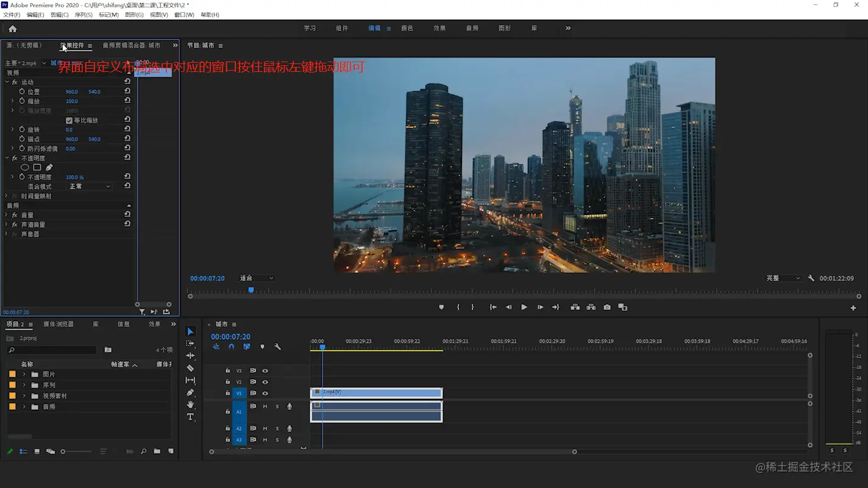Select the Pen tool in the tools panel
This screenshot has height=488, width=868.
coord(190,392)
